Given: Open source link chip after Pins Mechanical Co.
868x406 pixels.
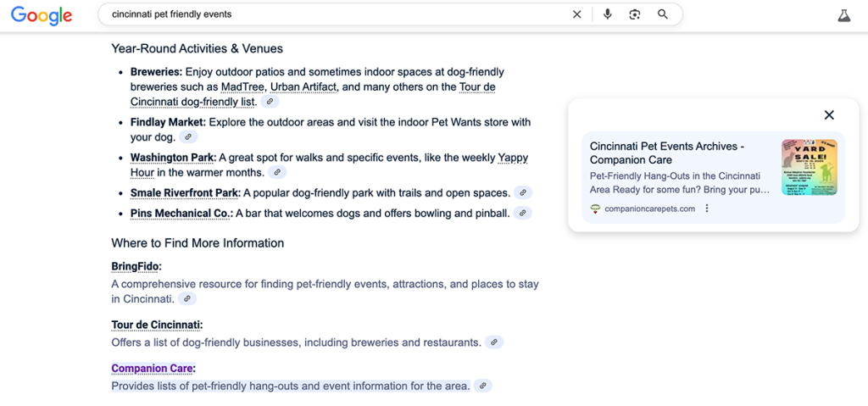Looking at the screenshot, I should (x=522, y=213).
